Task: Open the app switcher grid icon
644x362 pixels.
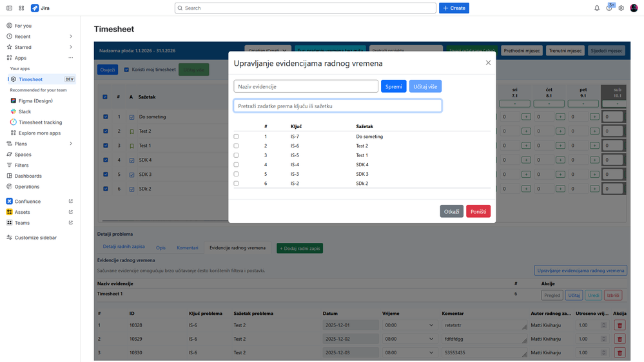Action: pos(21,8)
